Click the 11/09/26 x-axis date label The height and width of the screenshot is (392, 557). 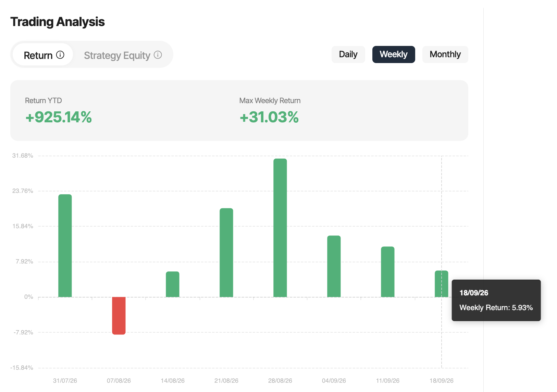388,381
